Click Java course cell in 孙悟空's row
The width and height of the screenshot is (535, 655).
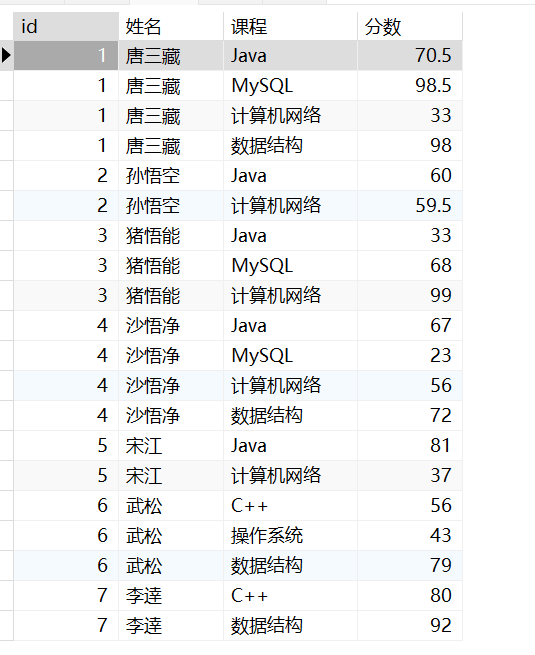(291, 175)
